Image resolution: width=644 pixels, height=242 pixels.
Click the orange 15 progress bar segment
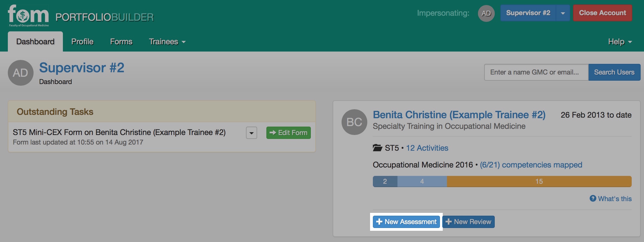[539, 182]
